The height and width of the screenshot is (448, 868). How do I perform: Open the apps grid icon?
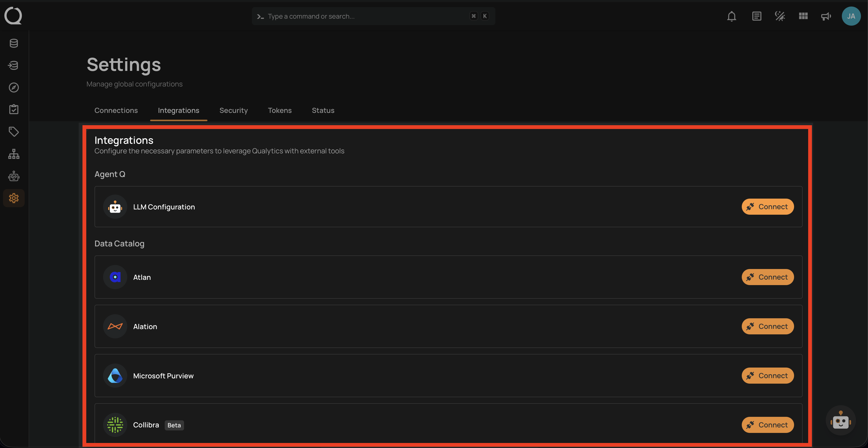click(803, 16)
